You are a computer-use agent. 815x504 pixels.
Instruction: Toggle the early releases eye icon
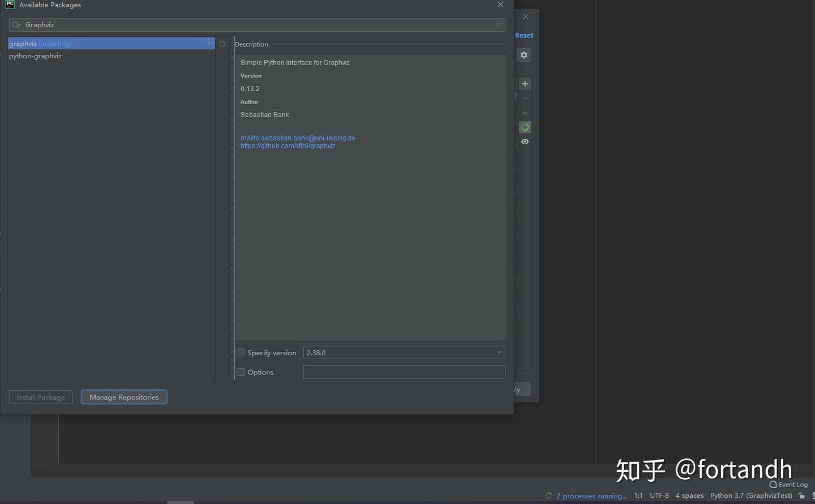pyautogui.click(x=525, y=141)
